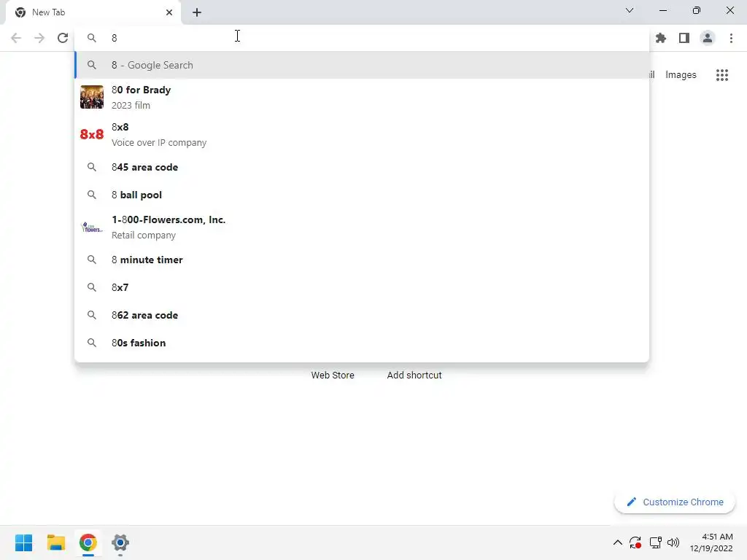This screenshot has height=560, width=747.
Task: Click the 1-800-Flowers logo thumbnail
Action: pos(91,227)
